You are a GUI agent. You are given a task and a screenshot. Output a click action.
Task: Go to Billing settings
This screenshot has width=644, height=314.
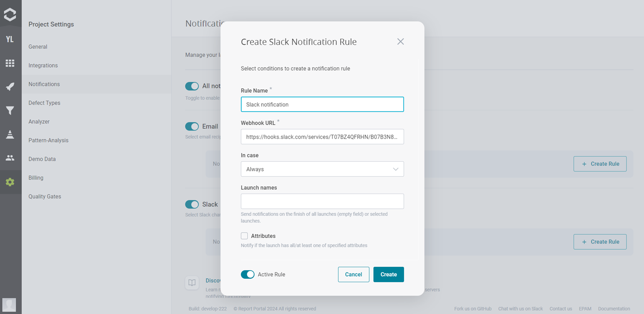tap(36, 178)
